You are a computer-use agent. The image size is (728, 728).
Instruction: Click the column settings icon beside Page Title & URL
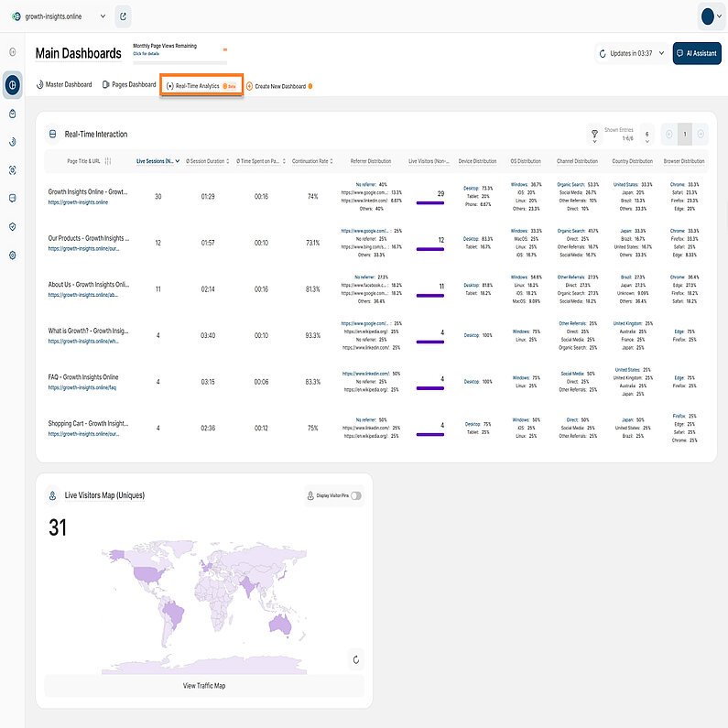click(x=109, y=161)
